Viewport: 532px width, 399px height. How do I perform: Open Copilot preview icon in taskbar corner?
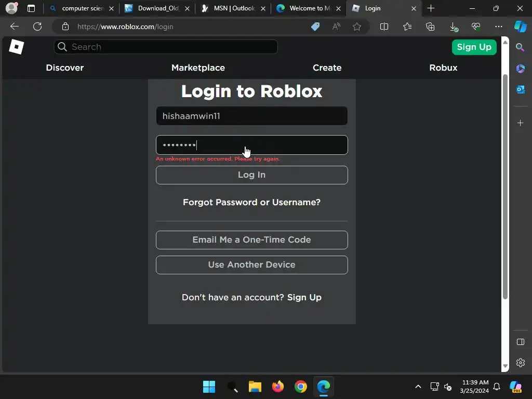coord(516,387)
